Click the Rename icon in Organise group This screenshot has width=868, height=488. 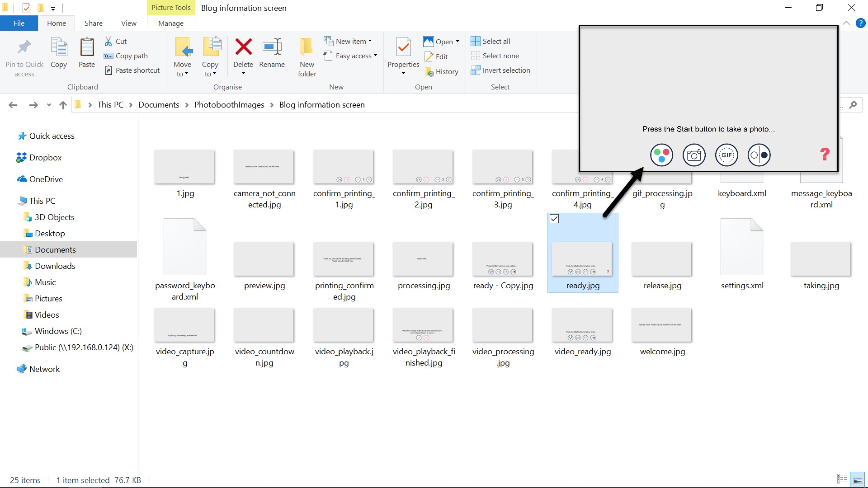pos(272,47)
